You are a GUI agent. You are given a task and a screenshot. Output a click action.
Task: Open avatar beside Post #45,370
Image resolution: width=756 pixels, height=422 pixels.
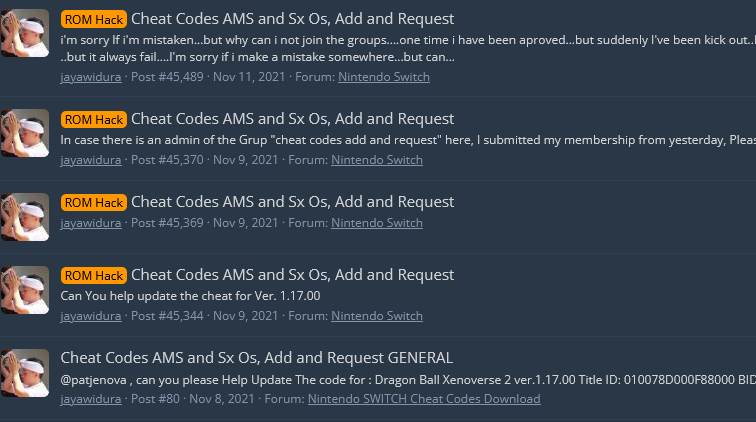pos(25,133)
